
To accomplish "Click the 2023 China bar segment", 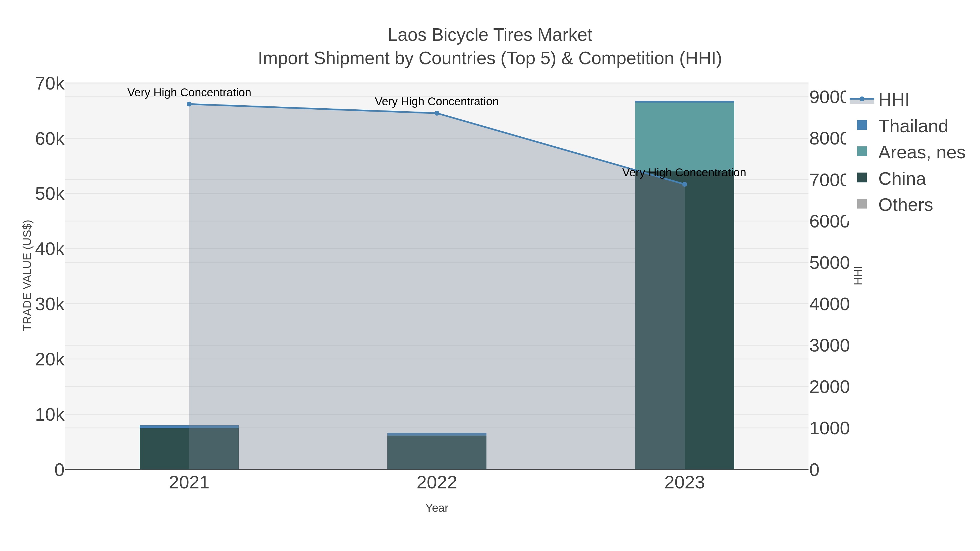I will click(684, 320).
